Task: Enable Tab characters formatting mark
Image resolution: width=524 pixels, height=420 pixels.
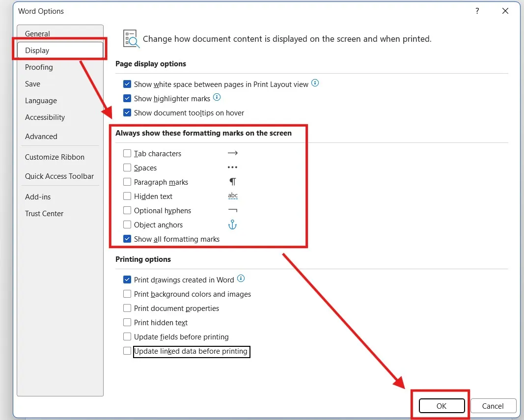Action: (127, 153)
